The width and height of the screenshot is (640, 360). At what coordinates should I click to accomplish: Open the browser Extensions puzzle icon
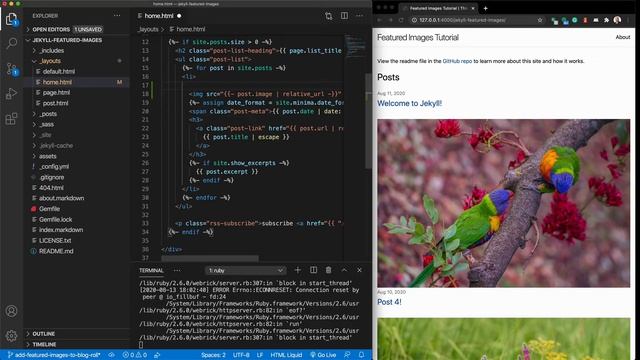607,20
